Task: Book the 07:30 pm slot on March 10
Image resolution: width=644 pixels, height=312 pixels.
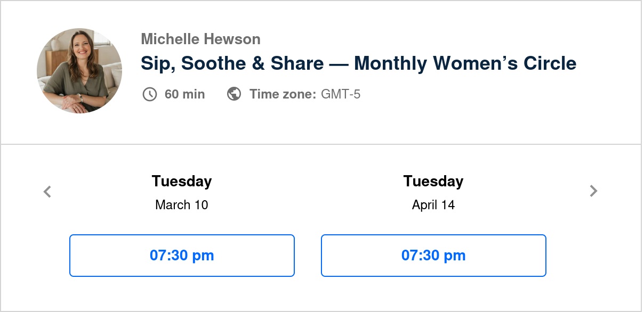Action: pos(182,256)
